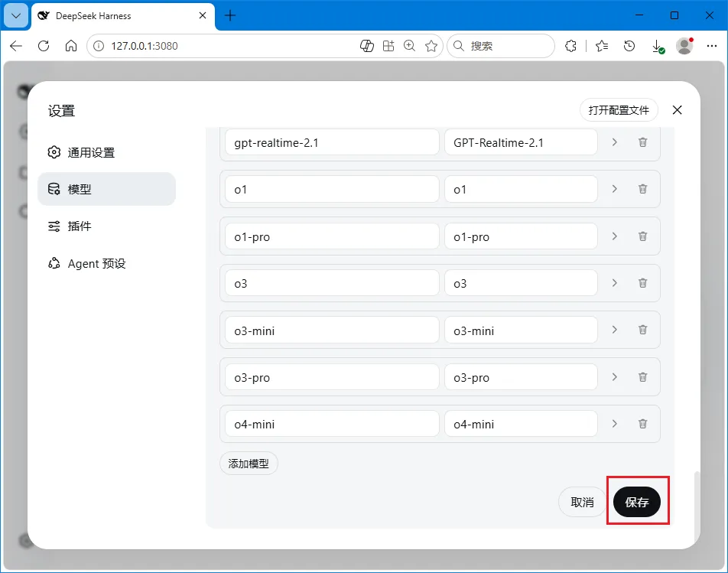Refresh the browser page
The height and width of the screenshot is (573, 728).
point(44,45)
